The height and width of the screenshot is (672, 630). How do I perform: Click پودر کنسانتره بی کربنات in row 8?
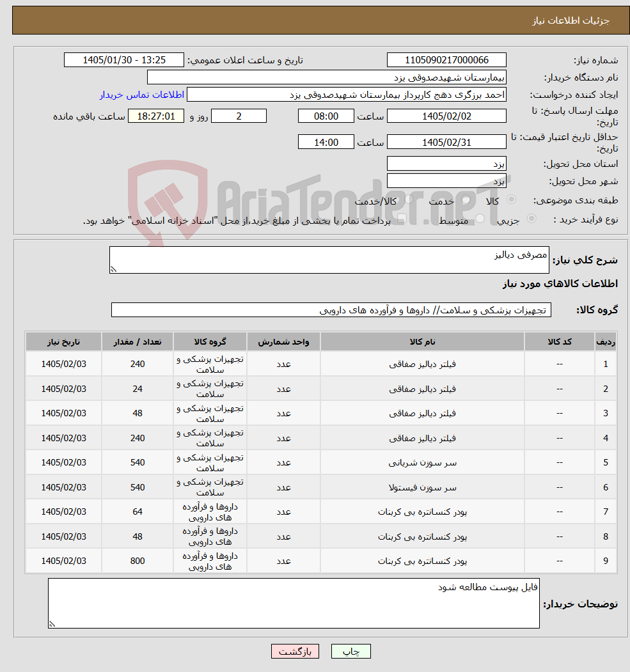pyautogui.click(x=422, y=537)
